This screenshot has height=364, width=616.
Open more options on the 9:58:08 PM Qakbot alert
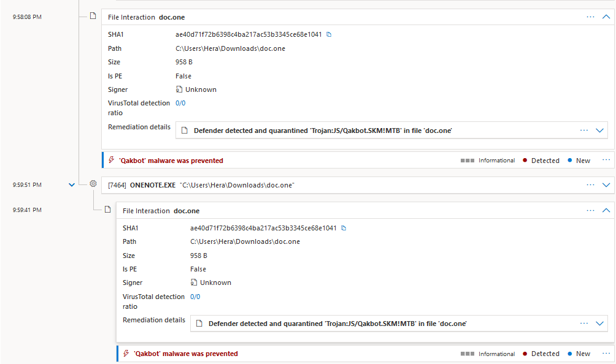pos(606,160)
